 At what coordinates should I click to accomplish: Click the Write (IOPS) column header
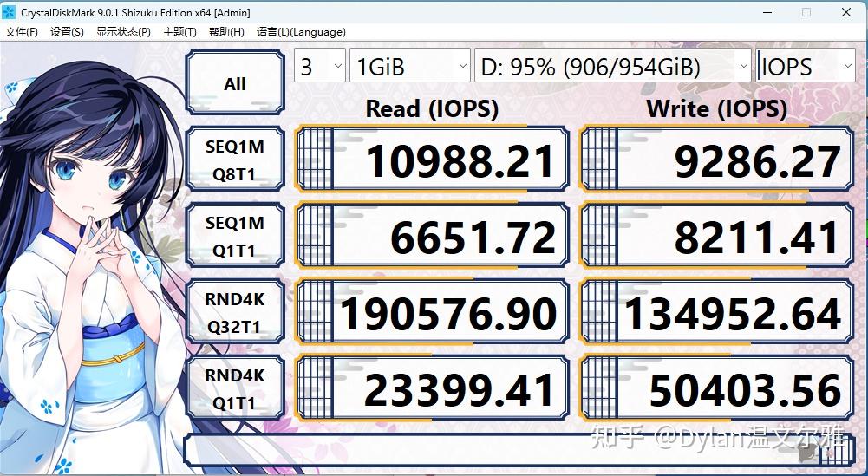pyautogui.click(x=716, y=108)
